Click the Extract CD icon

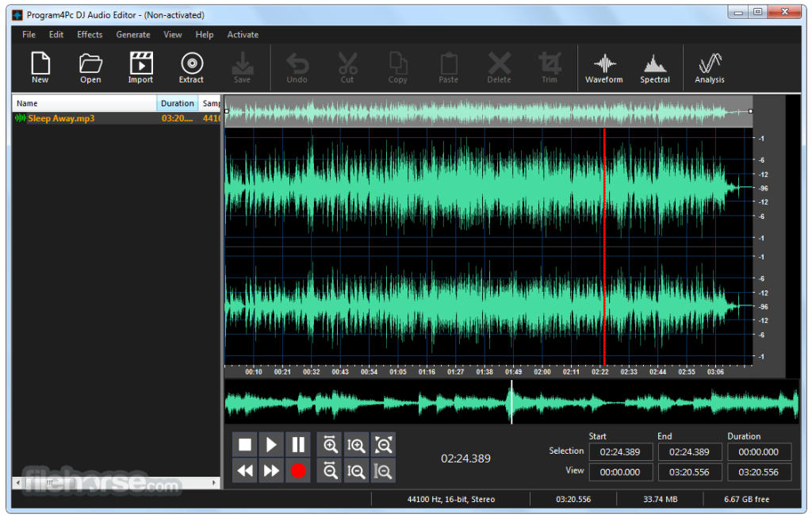(x=192, y=67)
